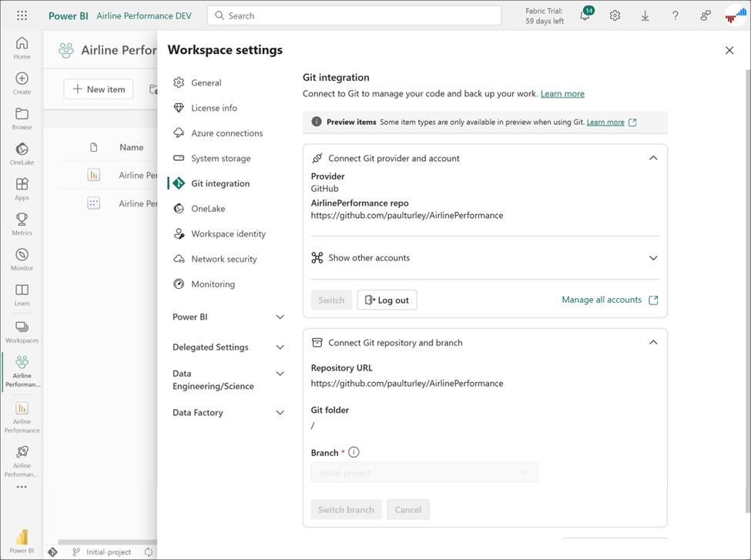Open the Power BI experience switcher
The height and width of the screenshot is (560, 751).
click(22, 542)
